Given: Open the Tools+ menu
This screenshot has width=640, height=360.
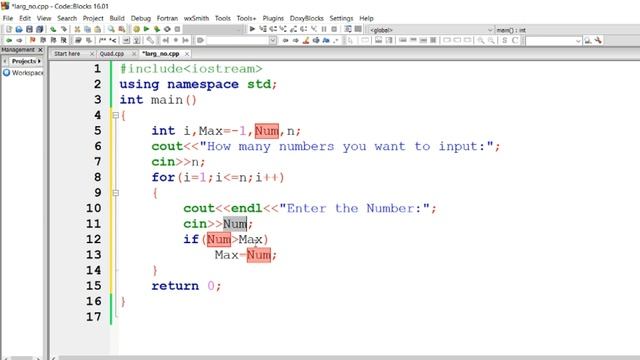Looking at the screenshot, I should click(x=247, y=18).
